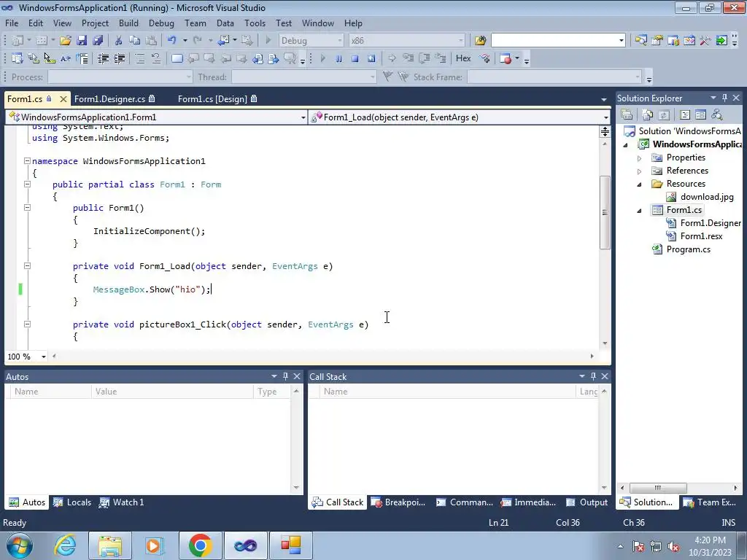
Task: Click View Designer icon in Solution Explorer
Action: 700,114
